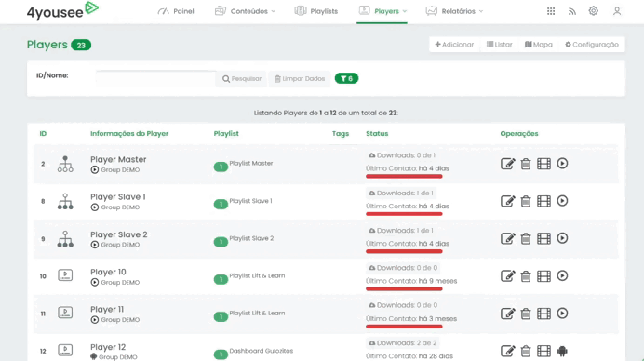Edit Player Slave 2 with the pencil icon
Image resolution: width=644 pixels, height=361 pixels.
(507, 238)
